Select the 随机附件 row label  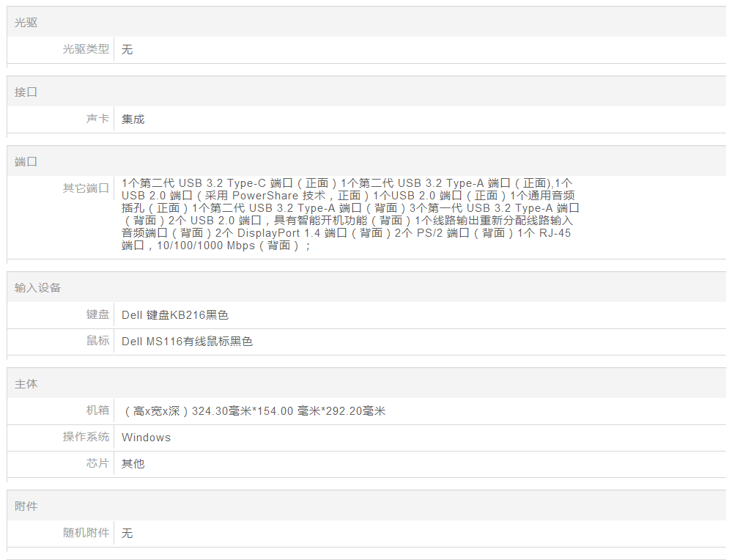[x=86, y=533]
